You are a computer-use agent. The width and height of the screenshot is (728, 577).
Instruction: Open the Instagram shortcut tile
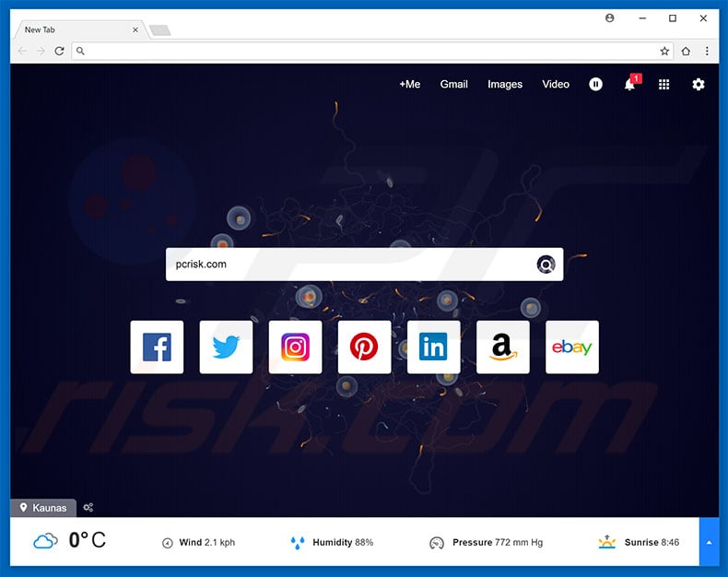tap(295, 347)
